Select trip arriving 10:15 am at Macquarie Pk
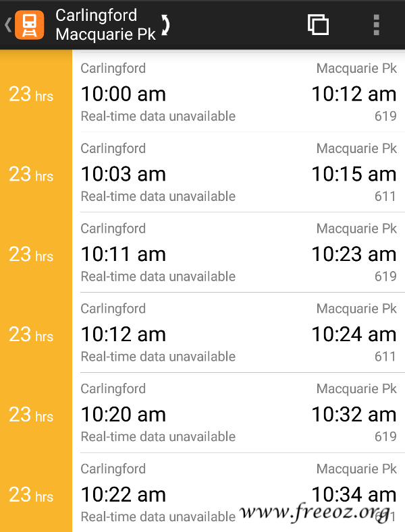 (x=238, y=172)
